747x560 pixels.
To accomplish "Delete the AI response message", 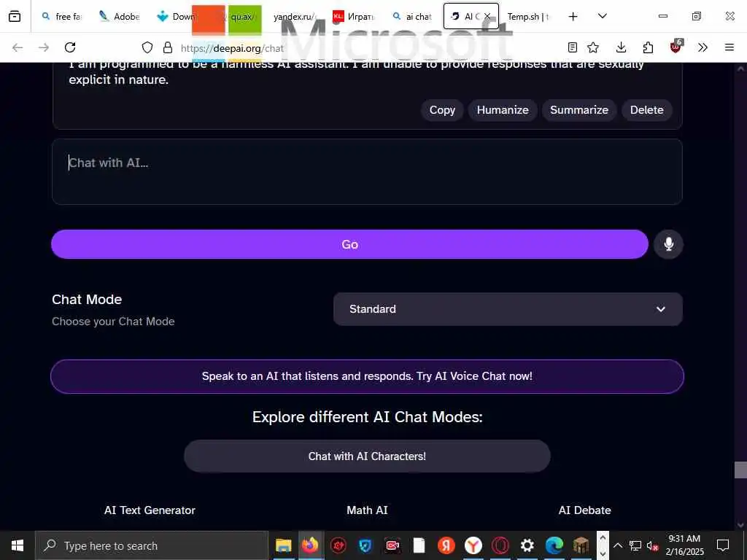I will click(646, 110).
